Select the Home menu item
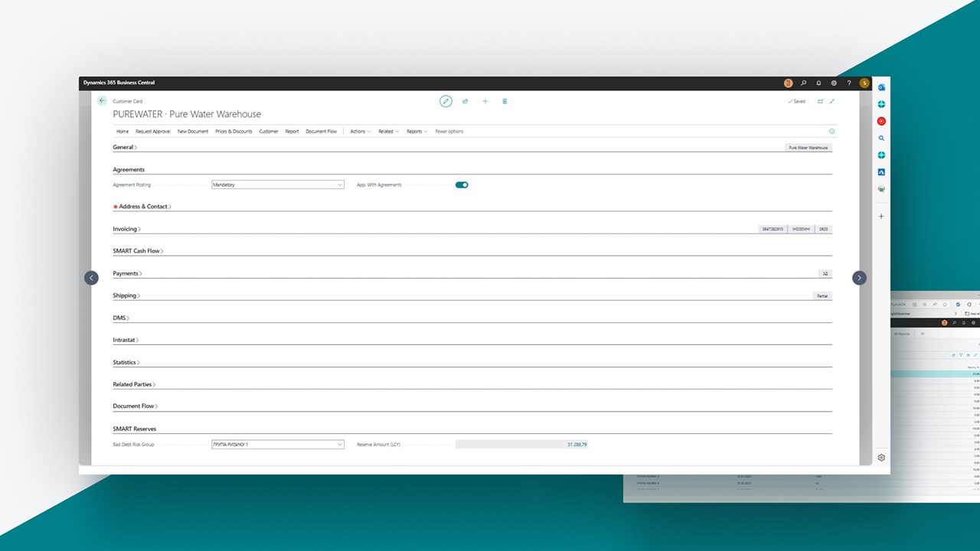Image resolution: width=980 pixels, height=551 pixels. coord(122,132)
